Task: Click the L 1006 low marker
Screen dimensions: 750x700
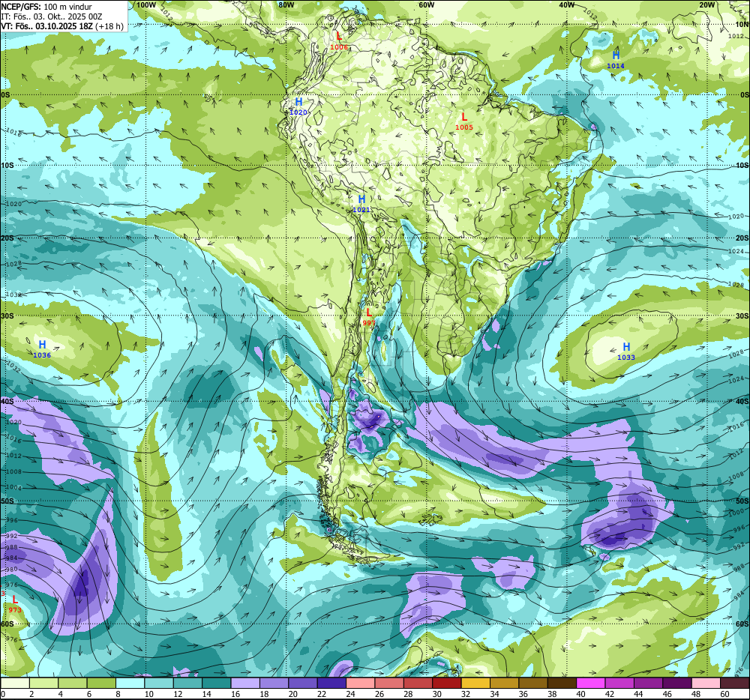Action: [x=339, y=40]
